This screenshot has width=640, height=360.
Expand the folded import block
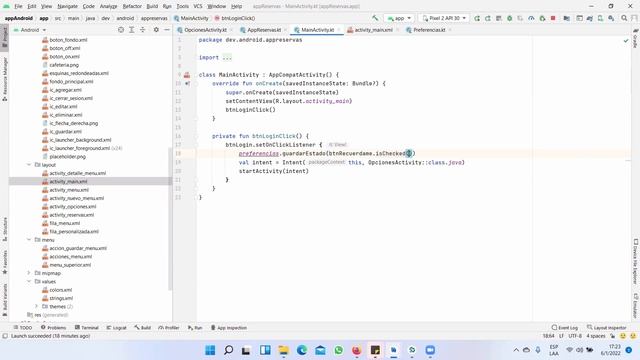click(227, 58)
